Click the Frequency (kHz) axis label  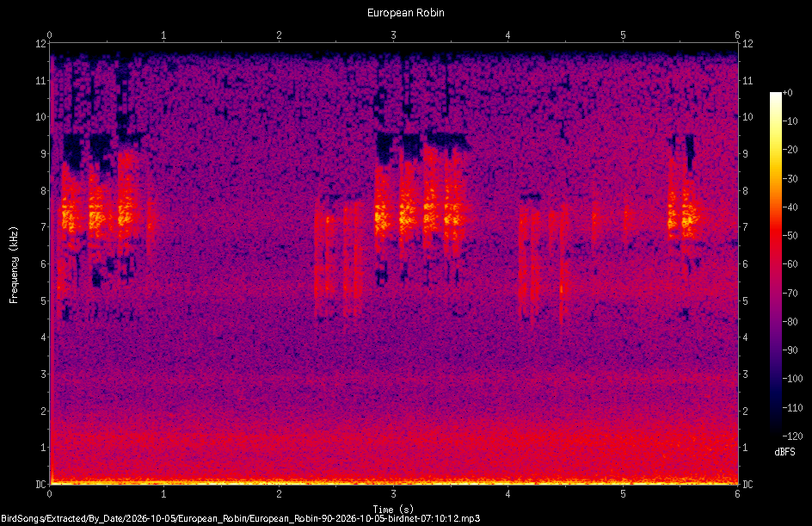[14, 265]
